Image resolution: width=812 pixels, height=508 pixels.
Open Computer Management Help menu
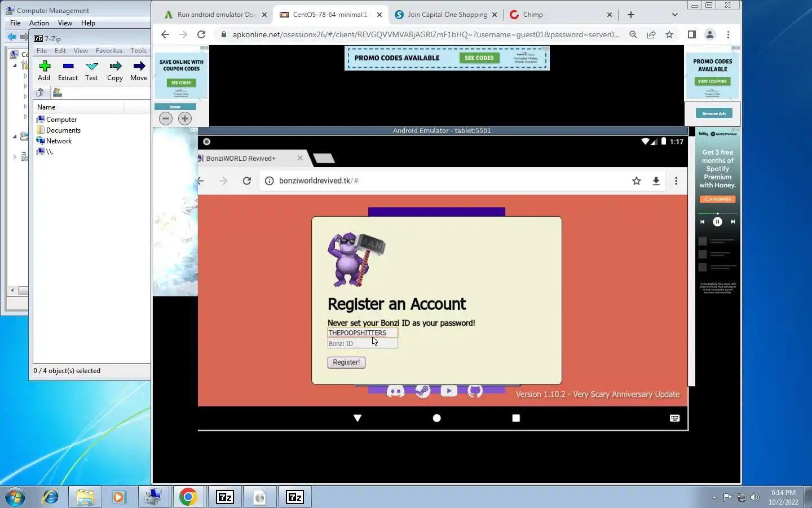pos(88,23)
